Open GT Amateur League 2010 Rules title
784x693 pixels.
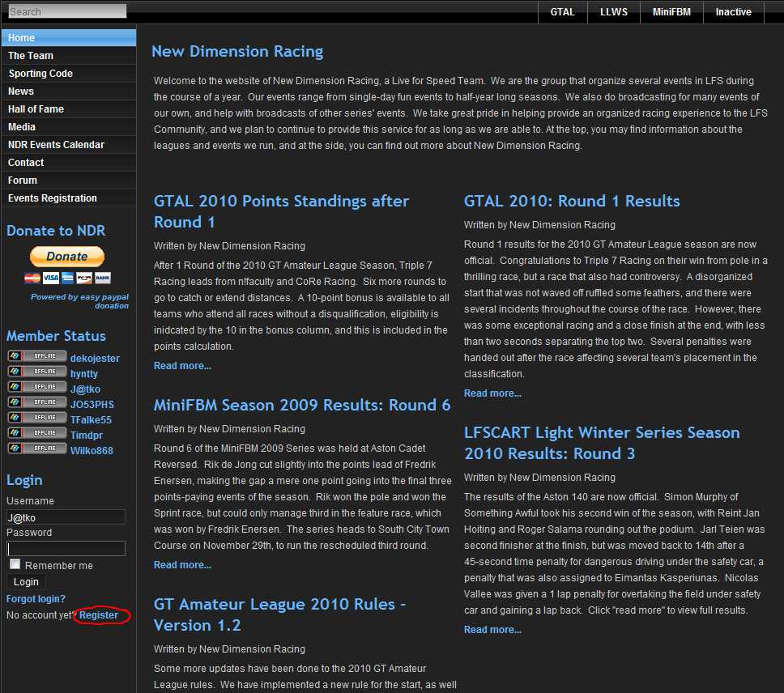coord(279,614)
